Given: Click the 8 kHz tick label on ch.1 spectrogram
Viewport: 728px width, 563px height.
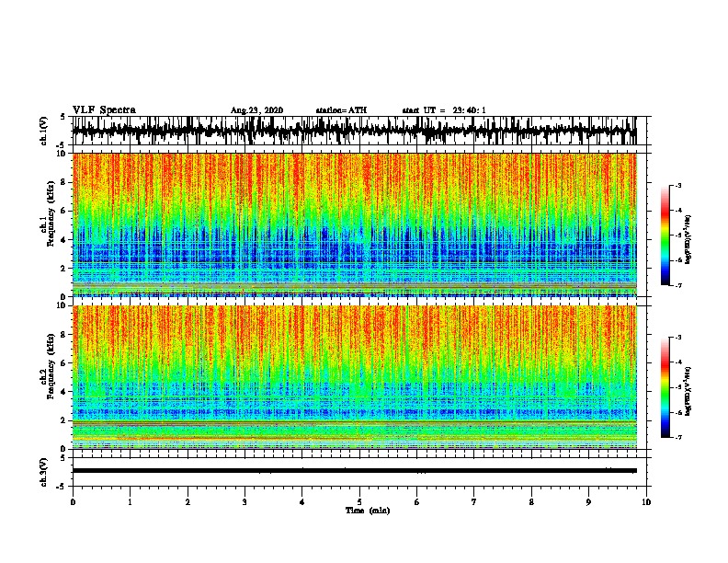Looking at the screenshot, I should (64, 182).
